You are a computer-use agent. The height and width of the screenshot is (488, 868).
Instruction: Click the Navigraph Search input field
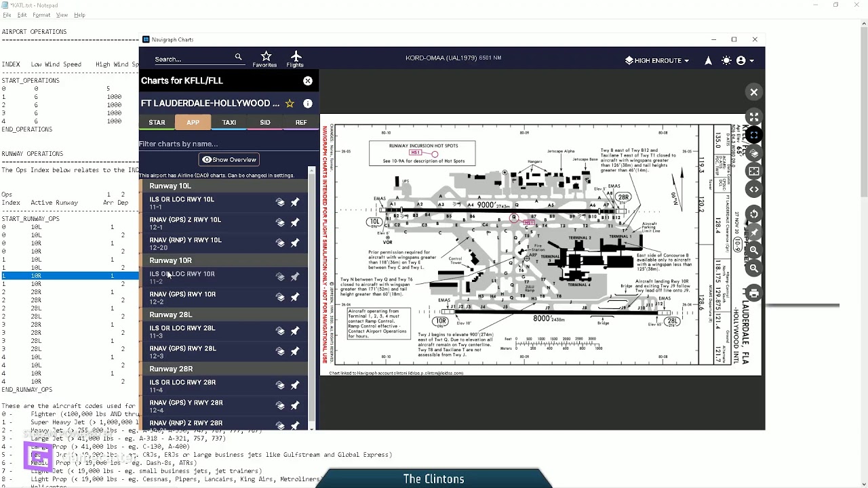(x=193, y=59)
